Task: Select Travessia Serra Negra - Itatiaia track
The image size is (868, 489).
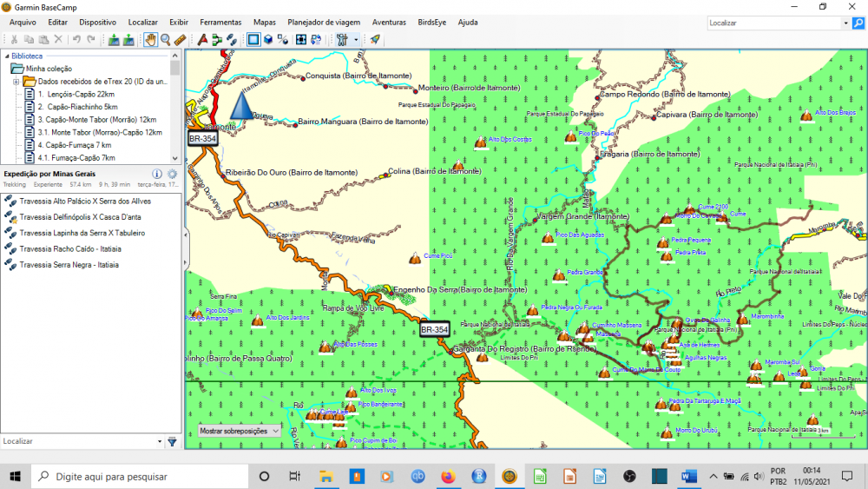Action: pyautogui.click(x=69, y=264)
